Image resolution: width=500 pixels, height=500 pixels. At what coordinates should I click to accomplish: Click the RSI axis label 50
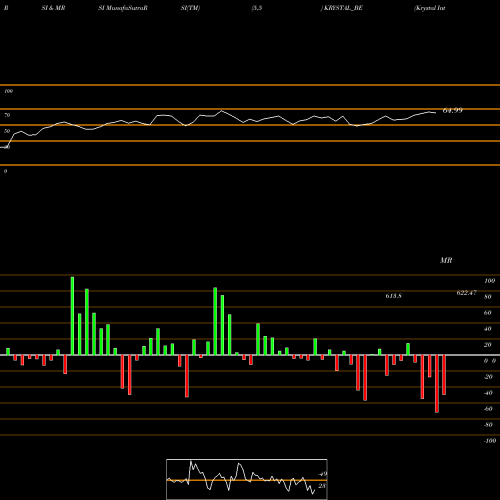[7, 131]
